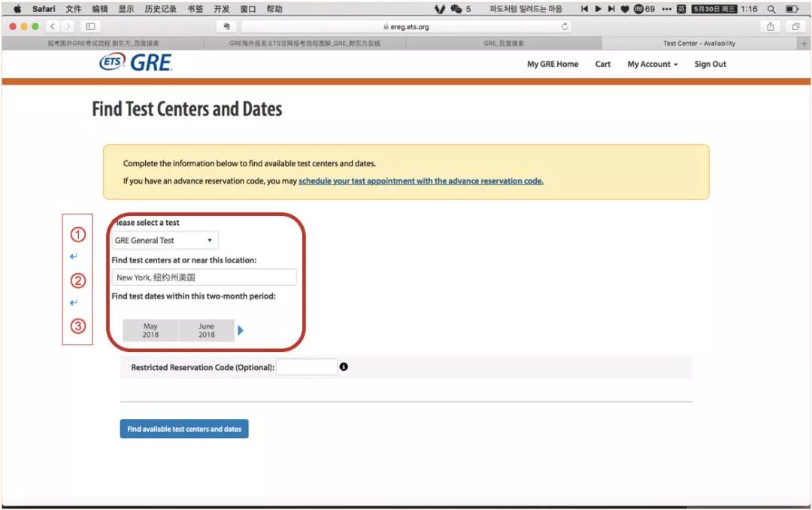812x510 pixels.
Task: Click the ereg.ets.org address bar
Action: tap(407, 26)
